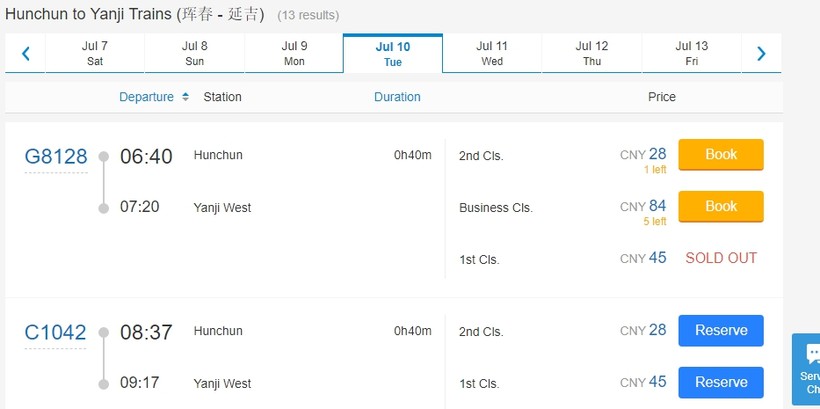The image size is (820, 409).
Task: Reserve C1042 2nd class seat
Action: pyautogui.click(x=721, y=331)
